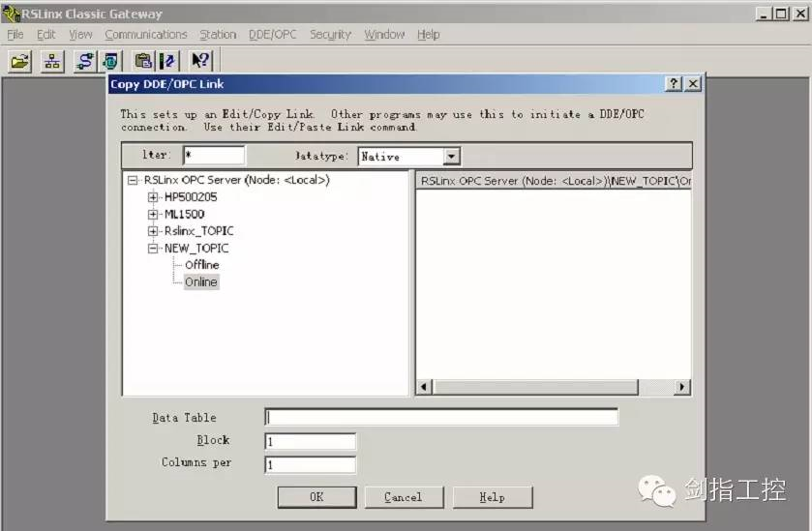Select the ML1500 tree item
Viewport: 812px width, 531px height.
point(184,215)
